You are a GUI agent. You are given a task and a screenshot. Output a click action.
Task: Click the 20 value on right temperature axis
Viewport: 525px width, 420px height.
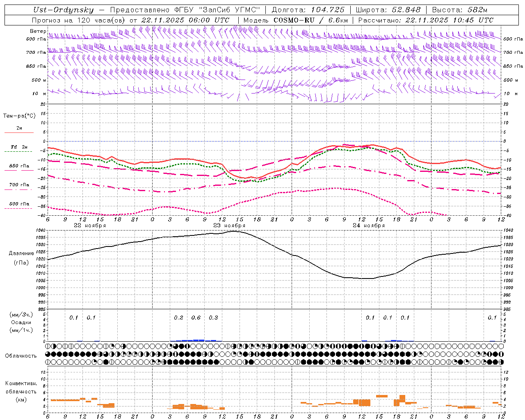pos(506,104)
